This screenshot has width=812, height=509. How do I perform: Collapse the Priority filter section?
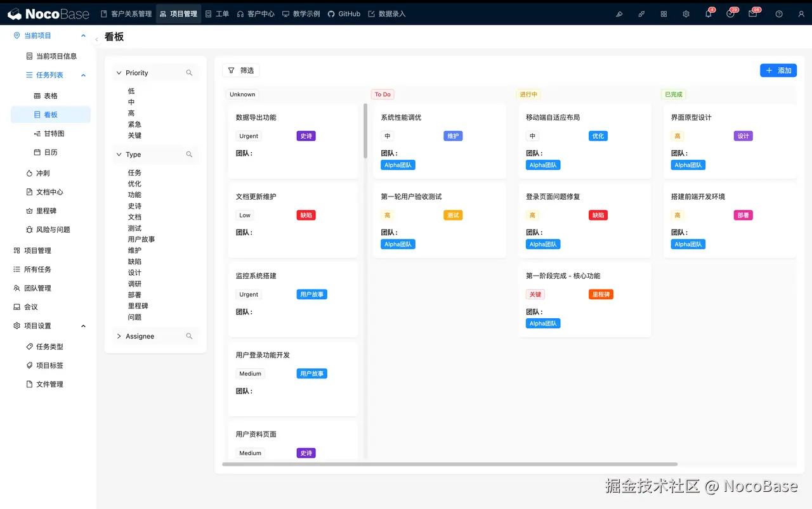(119, 72)
